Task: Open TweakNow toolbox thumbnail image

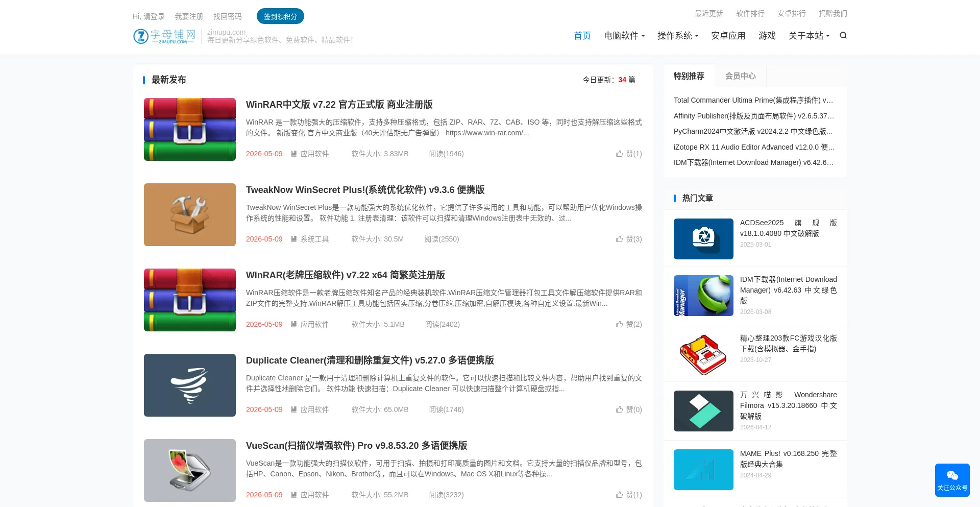Action: [190, 214]
